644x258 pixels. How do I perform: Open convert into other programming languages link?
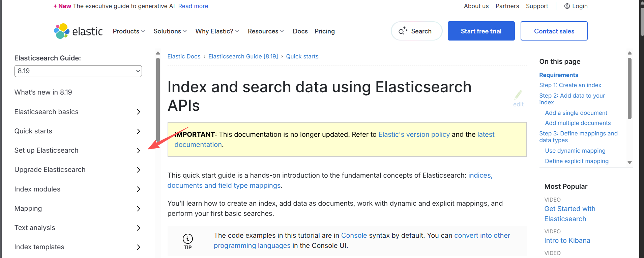[482, 235]
